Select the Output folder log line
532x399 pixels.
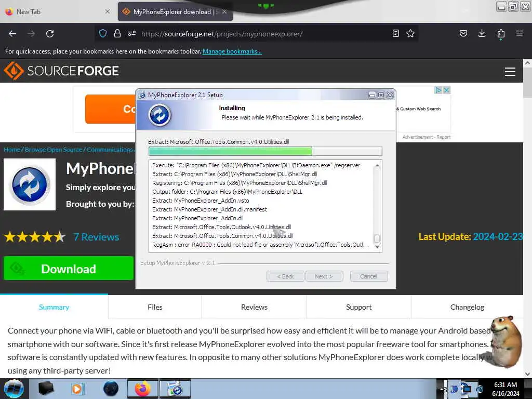pos(228,192)
